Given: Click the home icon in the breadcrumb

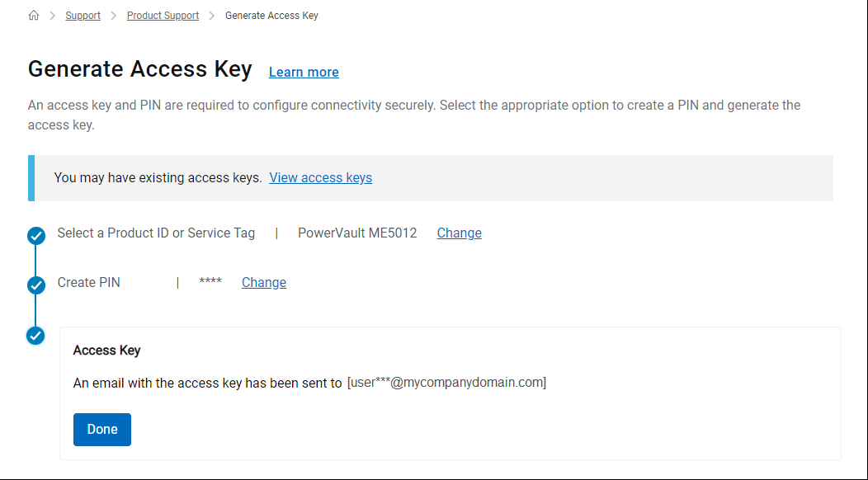Looking at the screenshot, I should point(34,16).
